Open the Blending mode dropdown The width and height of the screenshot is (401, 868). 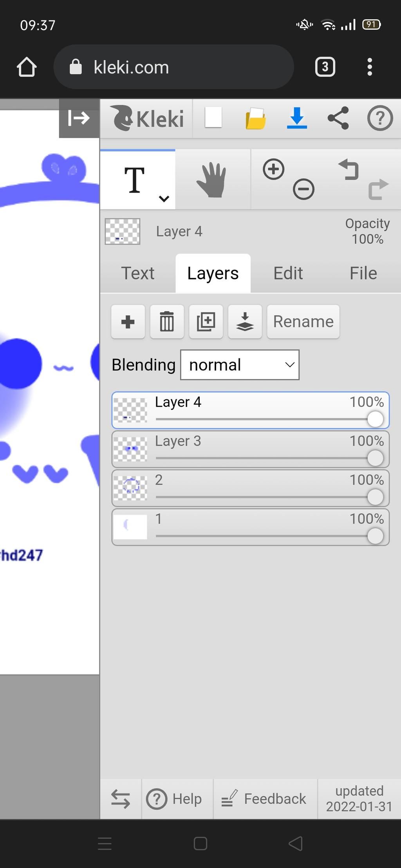tap(240, 365)
